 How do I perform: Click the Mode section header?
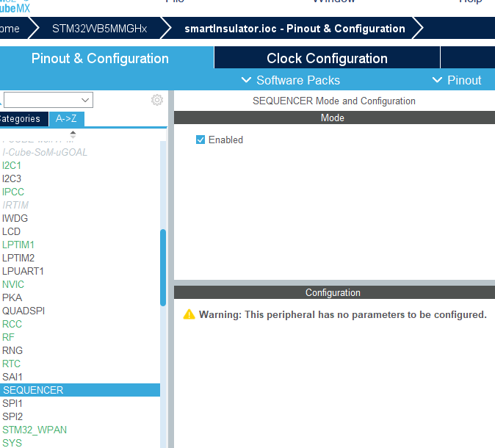(334, 118)
